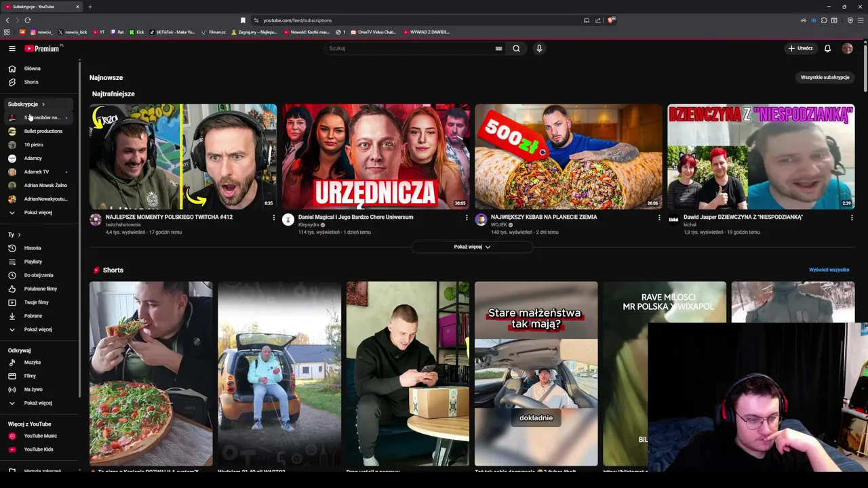
Task: Open Pobrane downloads in sidebar
Action: [x=39, y=316]
